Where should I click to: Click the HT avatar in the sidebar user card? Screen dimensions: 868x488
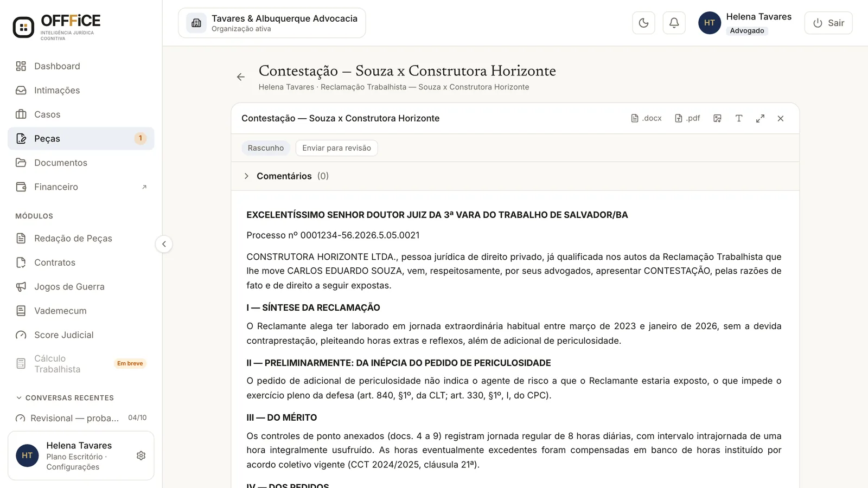pyautogui.click(x=27, y=455)
